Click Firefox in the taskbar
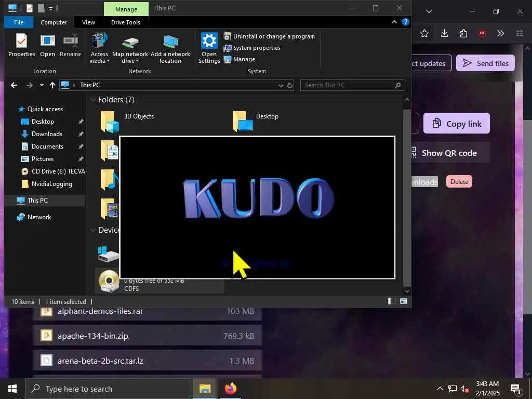 (x=230, y=389)
